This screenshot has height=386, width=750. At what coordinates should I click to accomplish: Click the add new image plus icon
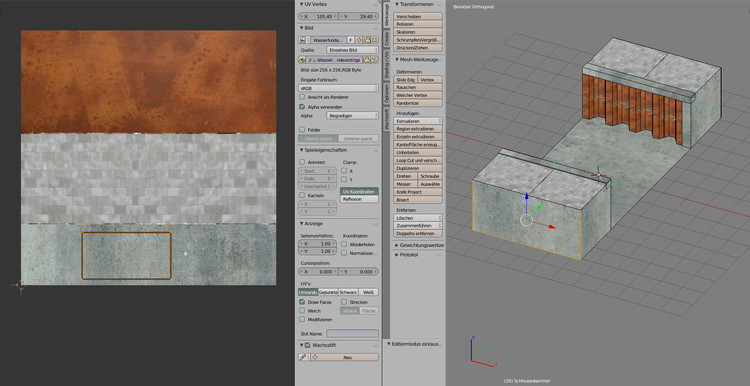point(358,40)
